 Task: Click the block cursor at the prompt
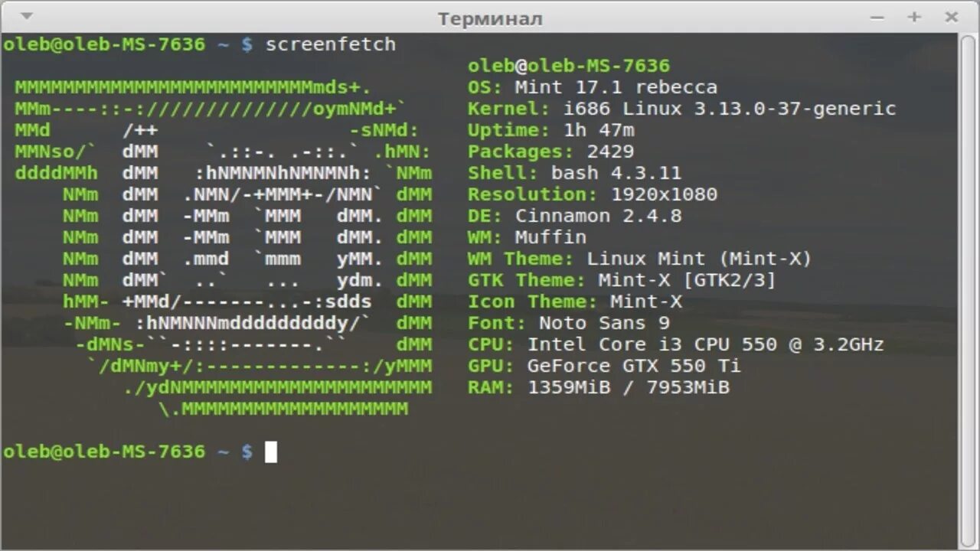pyautogui.click(x=271, y=452)
